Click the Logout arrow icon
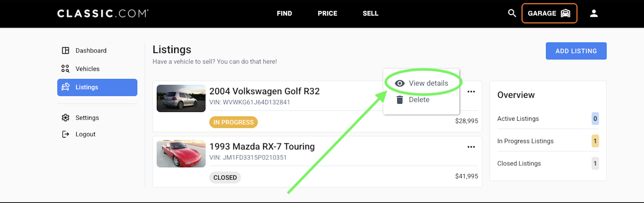The image size is (644, 203). point(65,134)
